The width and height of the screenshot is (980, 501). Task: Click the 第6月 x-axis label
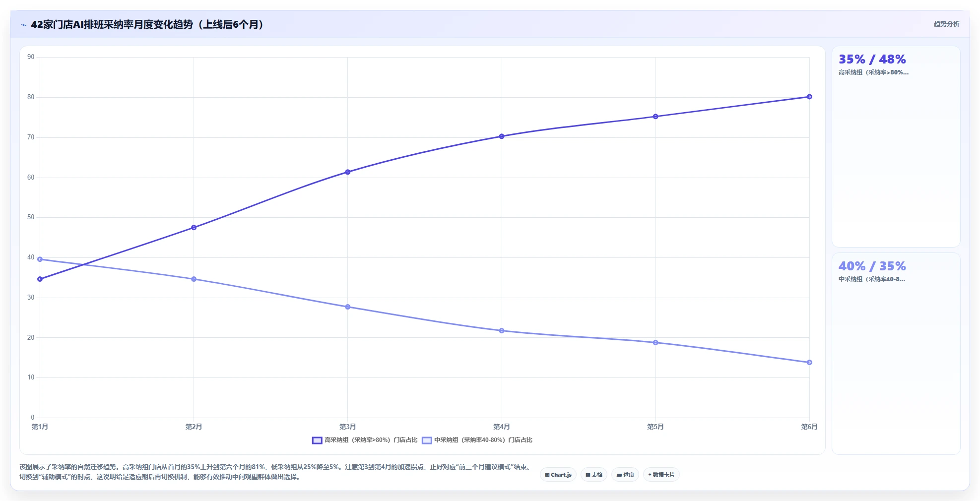[x=809, y=427]
